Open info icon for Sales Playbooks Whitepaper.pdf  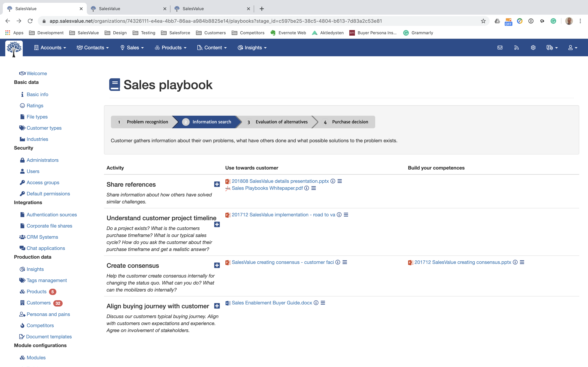click(x=307, y=188)
